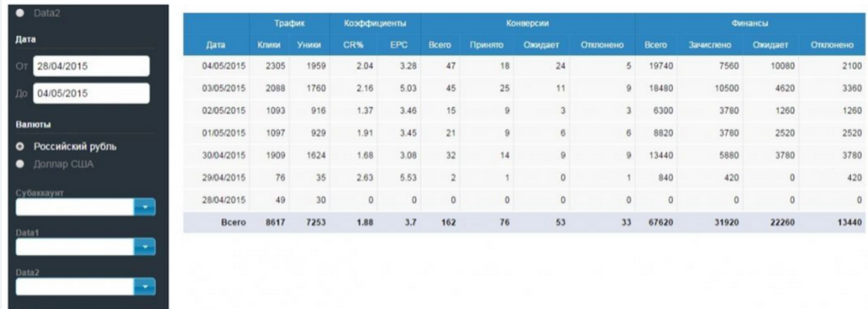Expand the Data1 dropdown arrow
Screen dimensions: 868x309
145,247
